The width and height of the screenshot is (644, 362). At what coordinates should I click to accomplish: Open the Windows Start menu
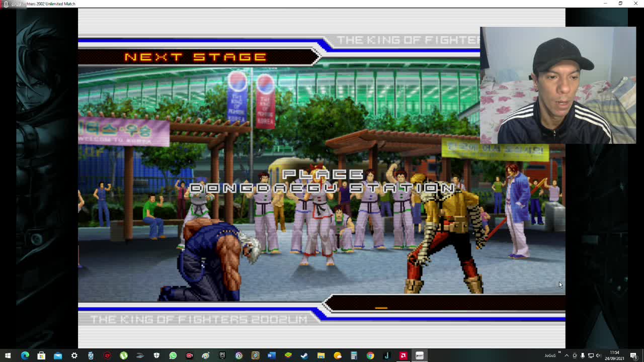pyautogui.click(x=8, y=355)
